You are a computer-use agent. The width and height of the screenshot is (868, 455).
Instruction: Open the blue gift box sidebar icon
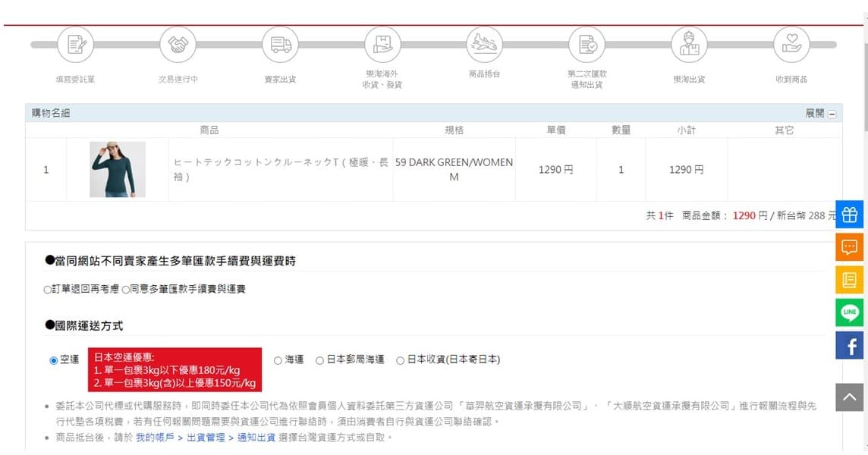(849, 214)
